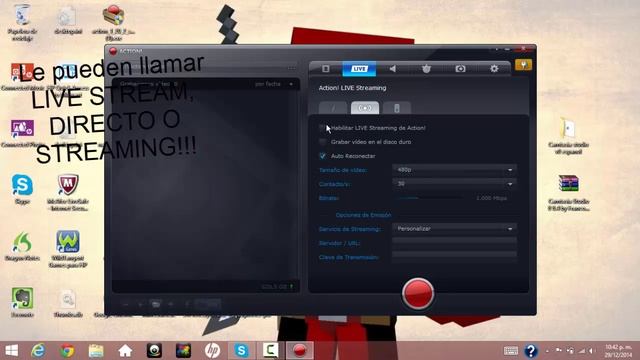The height and width of the screenshot is (360, 640).
Task: Adjust the Bitrate slider
Action: [x=431, y=198]
